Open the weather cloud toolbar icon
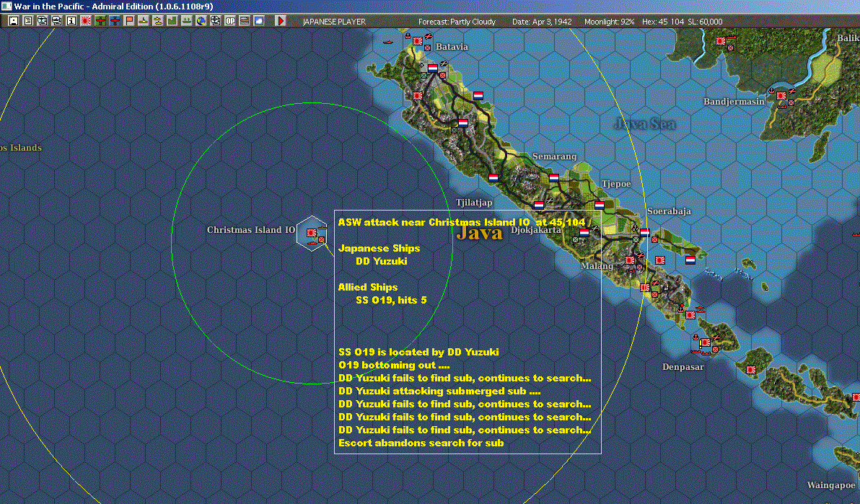Viewport: 860px width, 504px height. pyautogui.click(x=259, y=21)
